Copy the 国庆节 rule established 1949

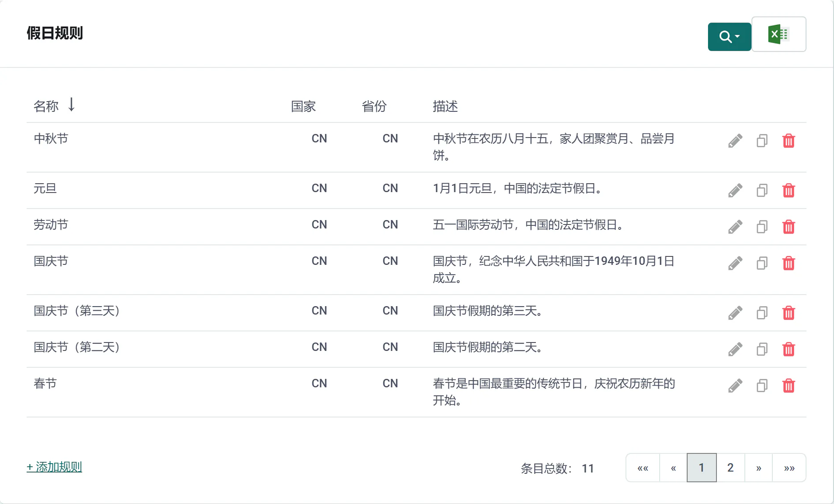click(762, 263)
